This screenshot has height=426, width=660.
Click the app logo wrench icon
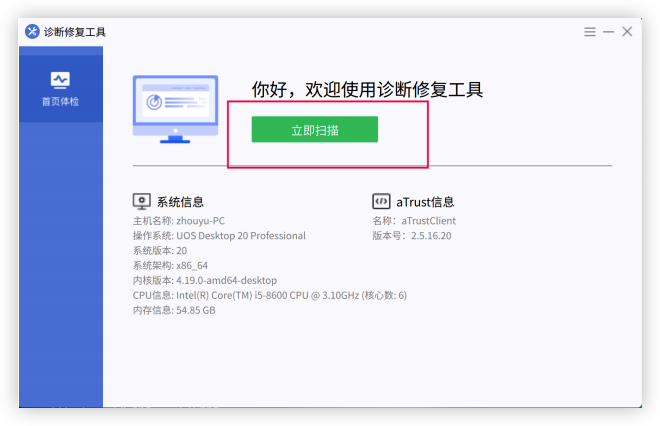[32, 32]
